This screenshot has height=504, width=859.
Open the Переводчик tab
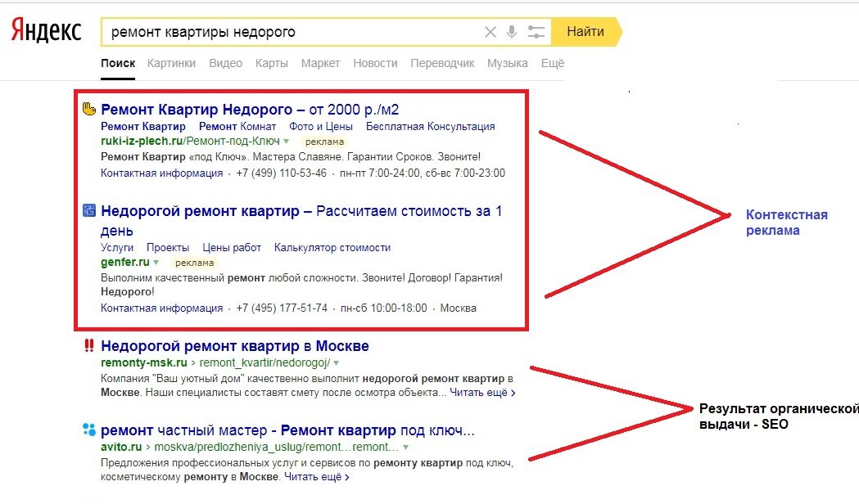point(443,63)
